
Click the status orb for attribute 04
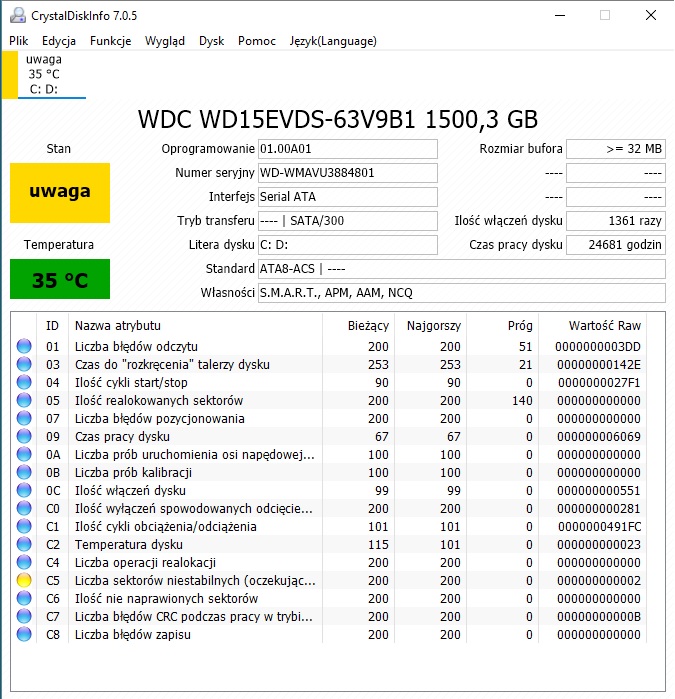click(24, 382)
